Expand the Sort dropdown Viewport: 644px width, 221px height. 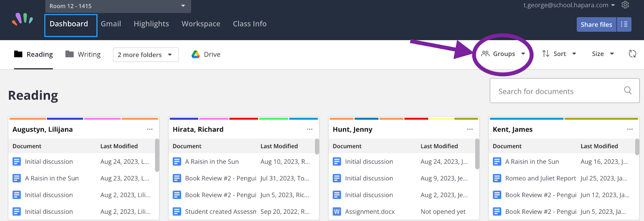pyautogui.click(x=559, y=54)
